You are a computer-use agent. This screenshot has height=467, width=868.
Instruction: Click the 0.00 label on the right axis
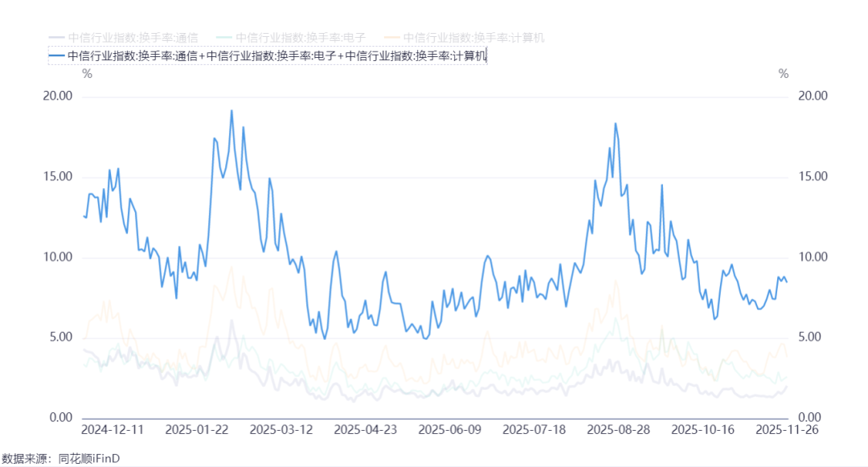click(x=809, y=418)
